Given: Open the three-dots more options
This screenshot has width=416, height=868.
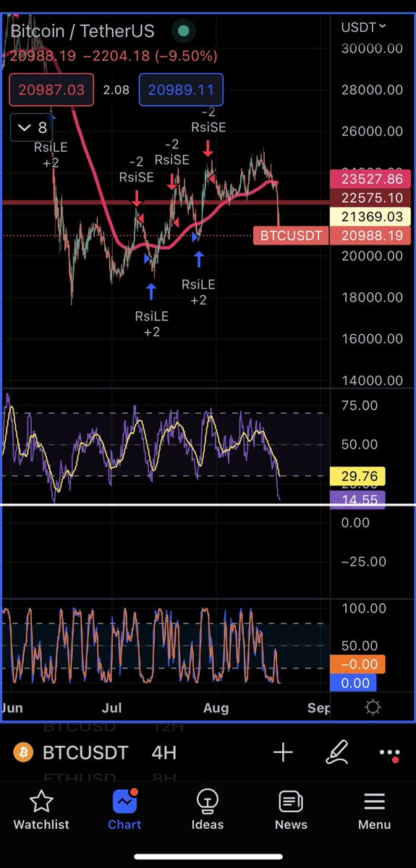Looking at the screenshot, I should (x=389, y=754).
